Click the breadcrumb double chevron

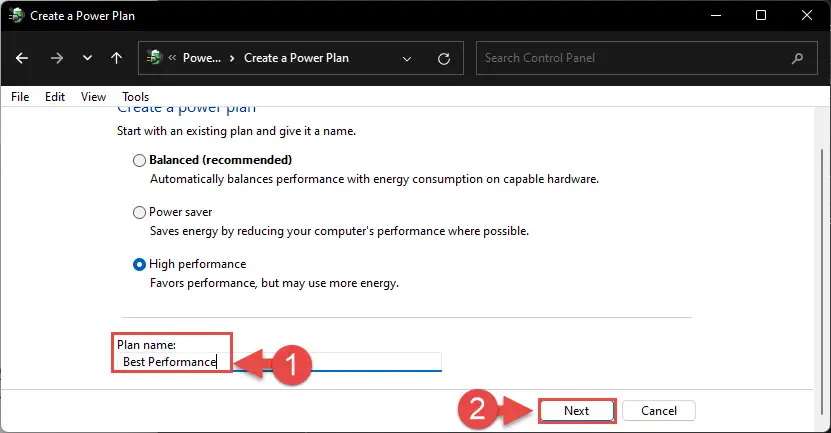pos(172,58)
